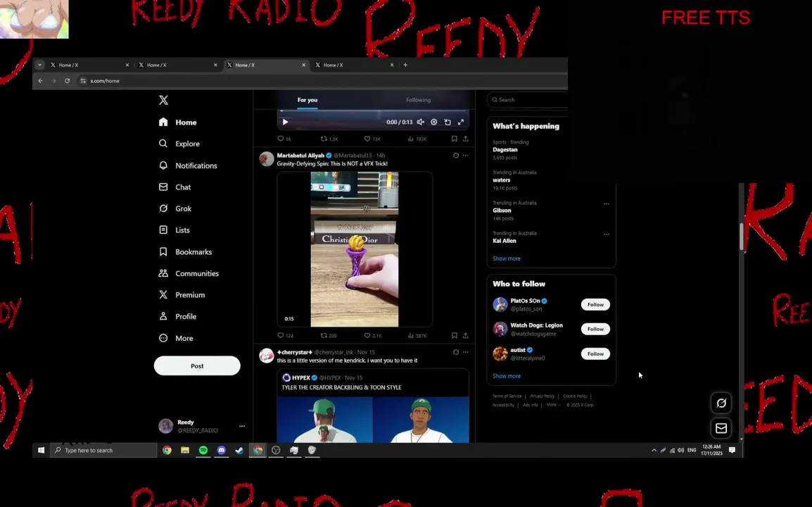This screenshot has height=507, width=812.
Task: Open Explore from the sidebar
Action: pos(179,144)
